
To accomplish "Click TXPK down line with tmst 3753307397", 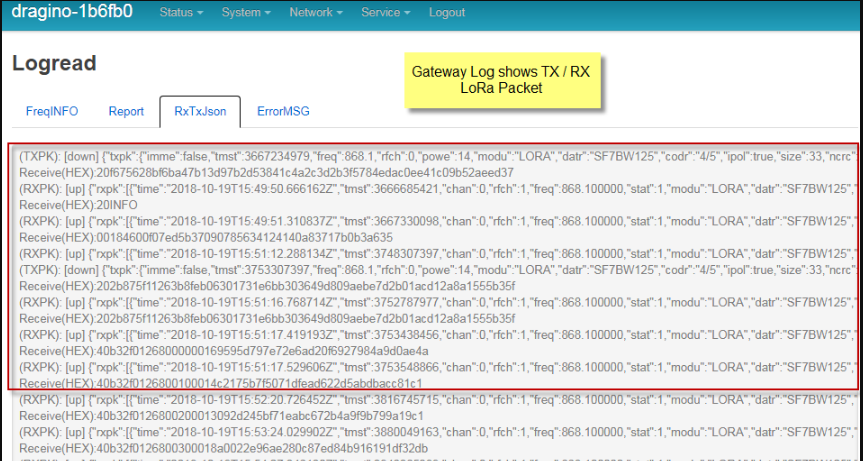I will [438, 270].
